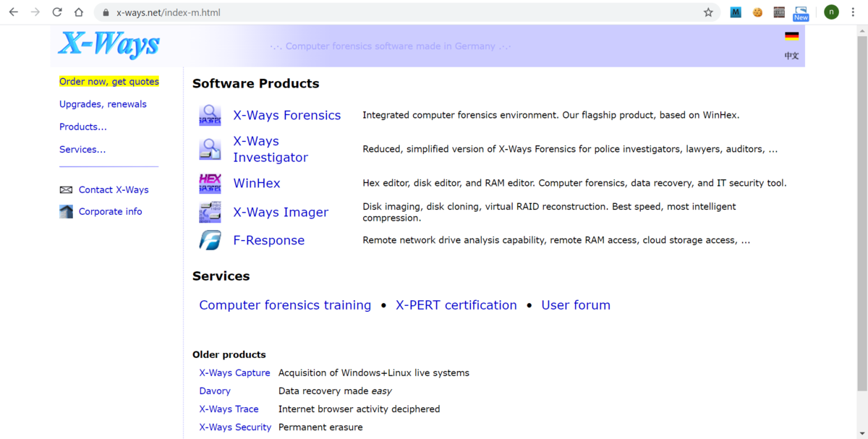
Task: Open the X-Ways Capture older product link
Action: [234, 373]
